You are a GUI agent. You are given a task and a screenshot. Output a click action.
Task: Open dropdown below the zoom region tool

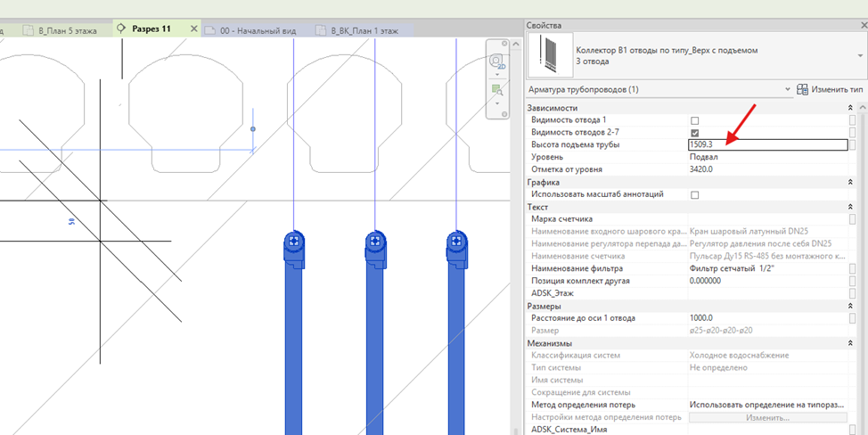pos(496,103)
